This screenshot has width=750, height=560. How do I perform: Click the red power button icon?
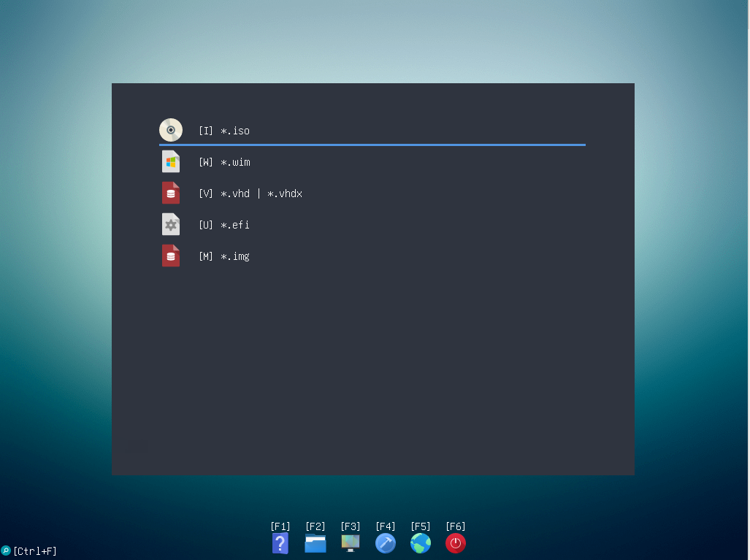[x=456, y=543]
